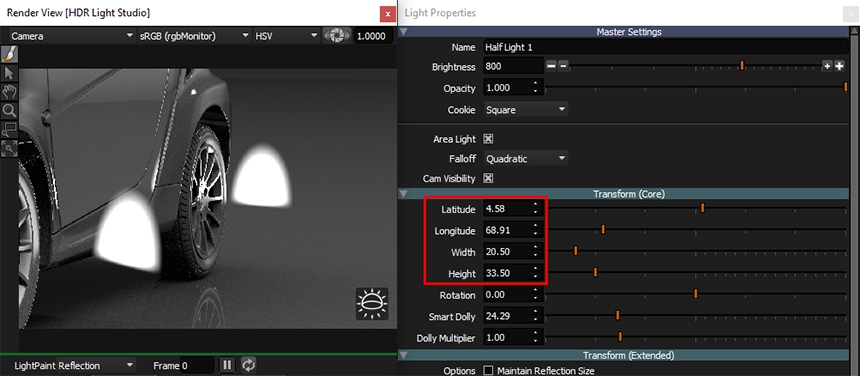Screen dimensions: 860x376
Task: Open the Camera view dropdown
Action: 72,36
